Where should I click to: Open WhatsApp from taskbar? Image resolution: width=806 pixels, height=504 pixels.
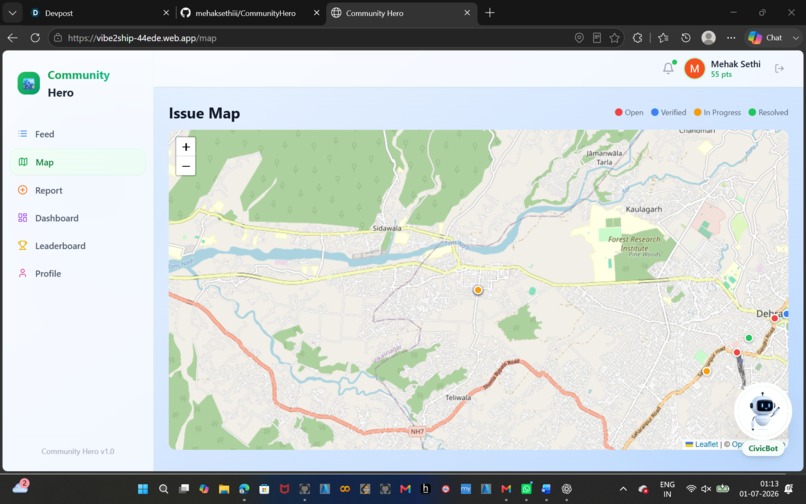click(526, 489)
